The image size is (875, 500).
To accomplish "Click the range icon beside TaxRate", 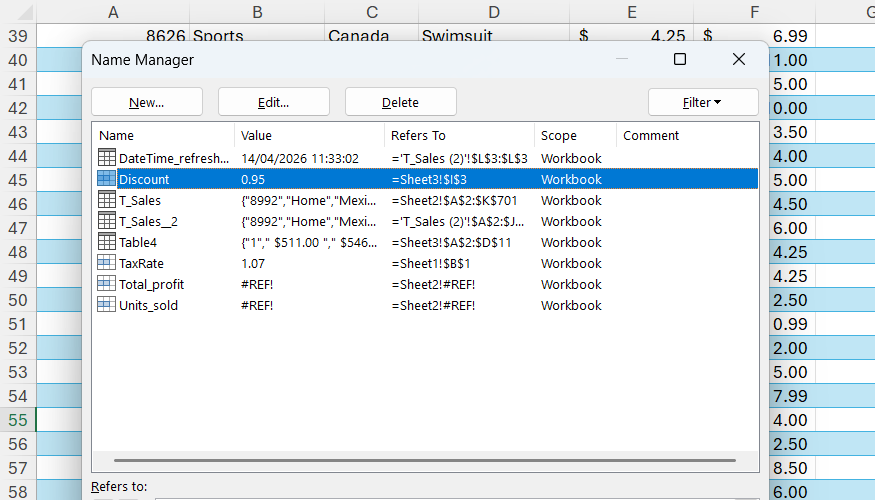I will 106,263.
